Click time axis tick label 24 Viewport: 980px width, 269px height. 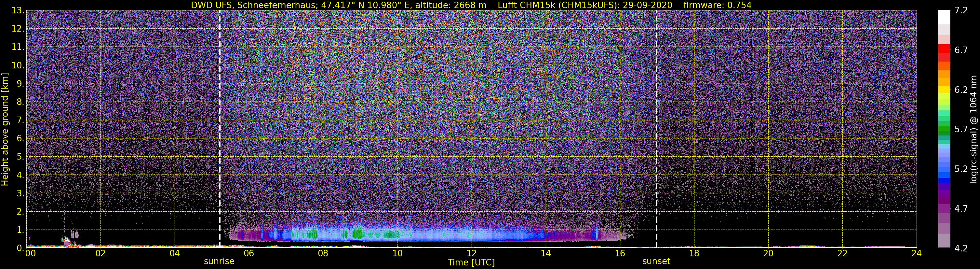tap(917, 253)
